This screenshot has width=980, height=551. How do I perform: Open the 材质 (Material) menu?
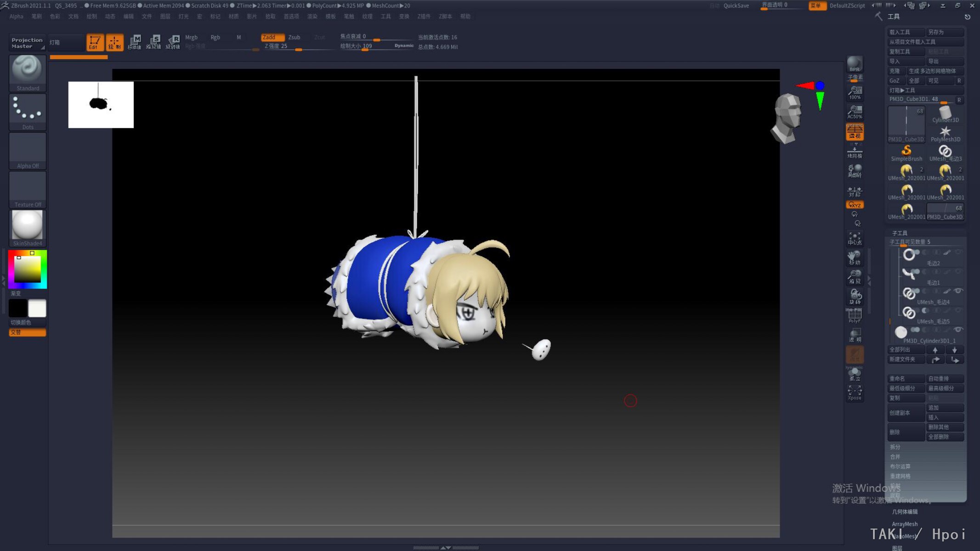click(x=233, y=17)
